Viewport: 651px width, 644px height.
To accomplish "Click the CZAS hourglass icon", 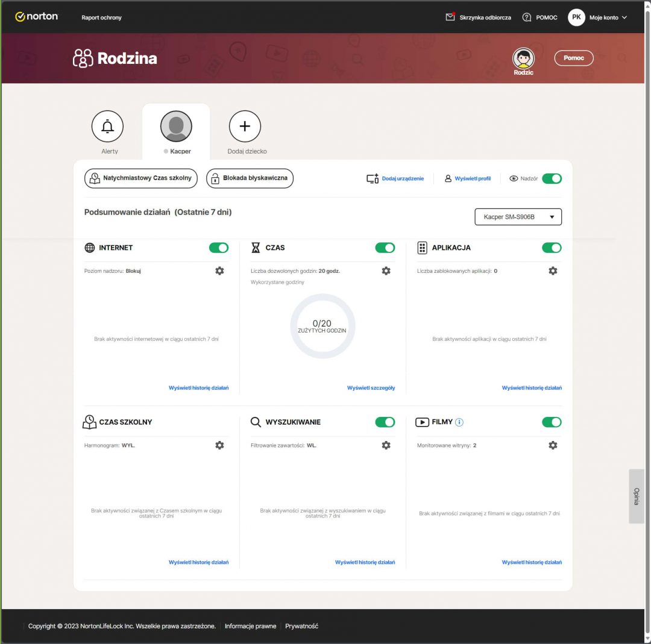I will [256, 248].
